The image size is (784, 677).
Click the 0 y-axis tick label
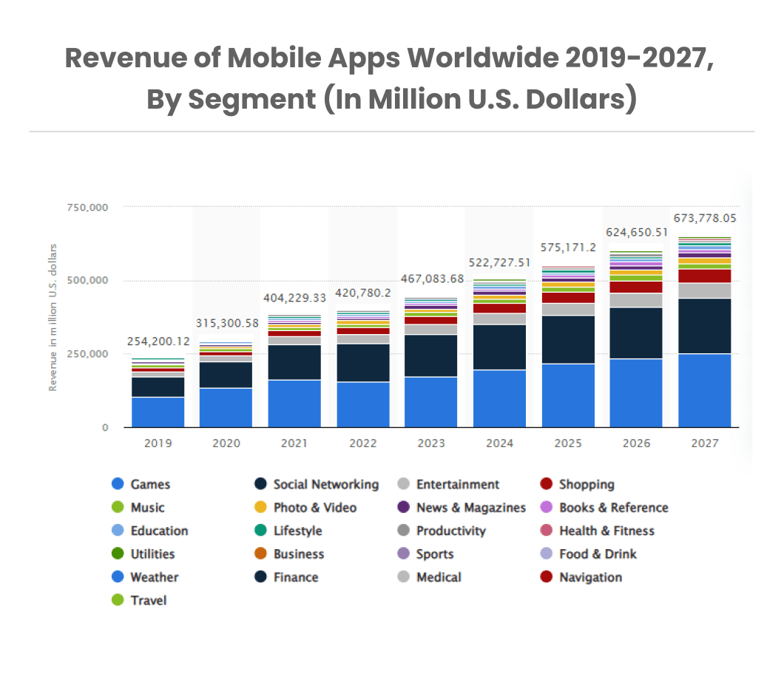click(x=105, y=428)
